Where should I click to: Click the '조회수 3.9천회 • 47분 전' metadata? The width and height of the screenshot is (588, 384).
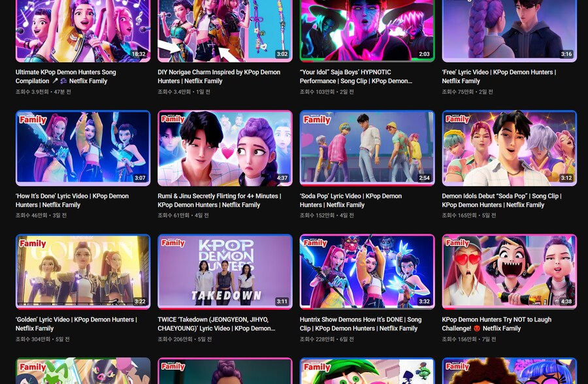[x=43, y=91]
